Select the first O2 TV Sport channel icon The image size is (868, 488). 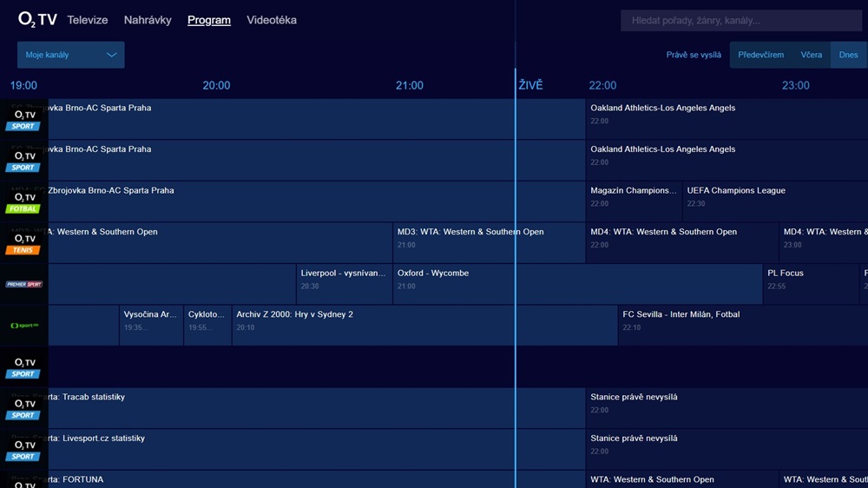pos(23,119)
